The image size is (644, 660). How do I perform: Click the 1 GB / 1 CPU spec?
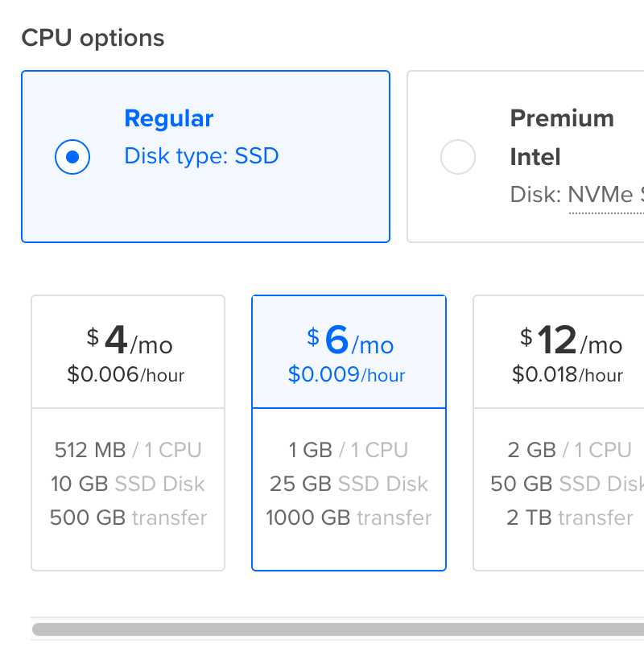pyautogui.click(x=349, y=450)
